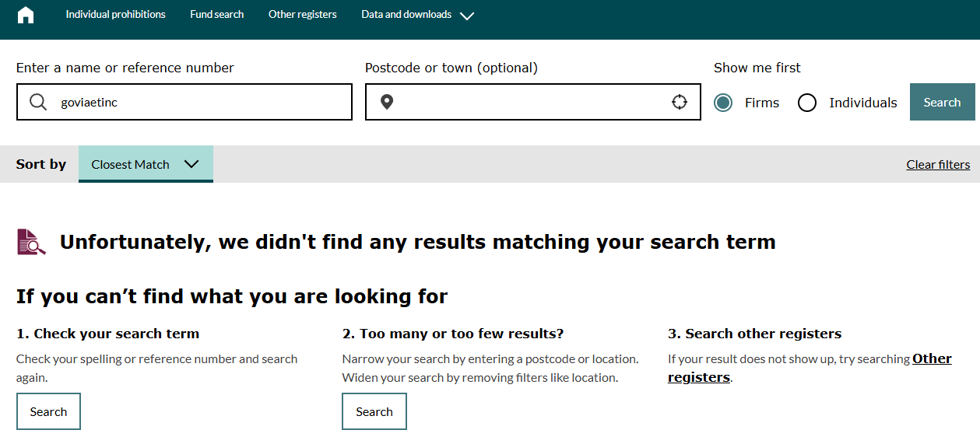Click chevron next to Data and downloads
This screenshot has height=444, width=980.
pos(467,16)
